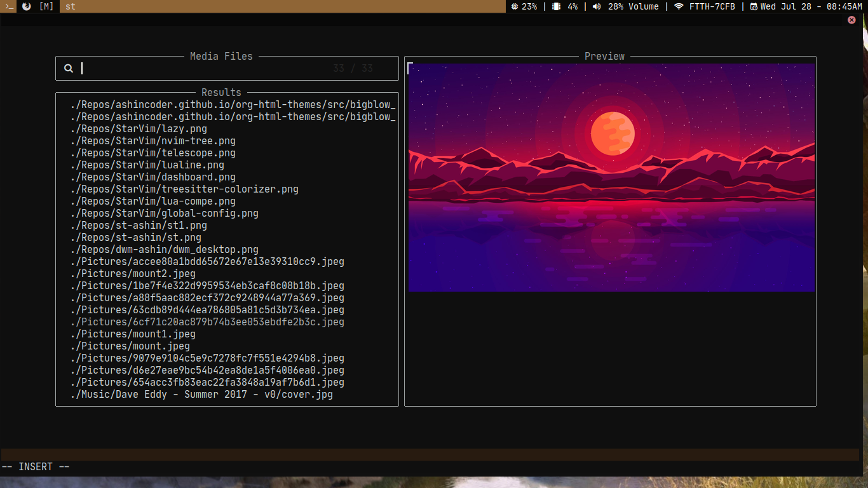Select ./Pictures/654acc3fb83eac22fa3848a19af7b6d1.jpeg result

tap(207, 382)
